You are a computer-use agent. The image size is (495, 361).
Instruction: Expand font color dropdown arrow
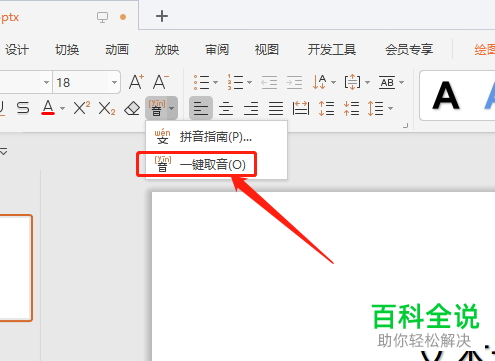click(62, 108)
